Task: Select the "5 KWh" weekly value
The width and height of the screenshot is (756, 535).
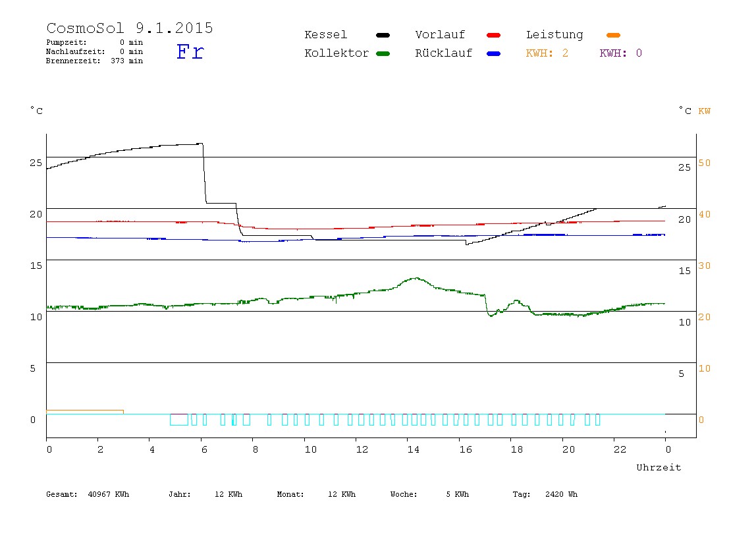Action: [x=458, y=494]
